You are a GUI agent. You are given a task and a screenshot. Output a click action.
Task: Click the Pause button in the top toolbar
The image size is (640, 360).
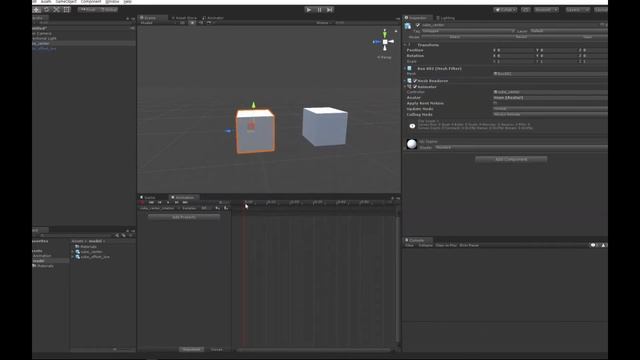click(x=319, y=9)
